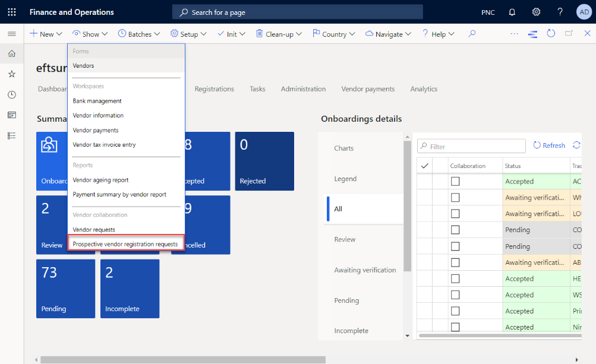Click the select-all checkmark column header
This screenshot has width=596, height=364.
point(425,166)
